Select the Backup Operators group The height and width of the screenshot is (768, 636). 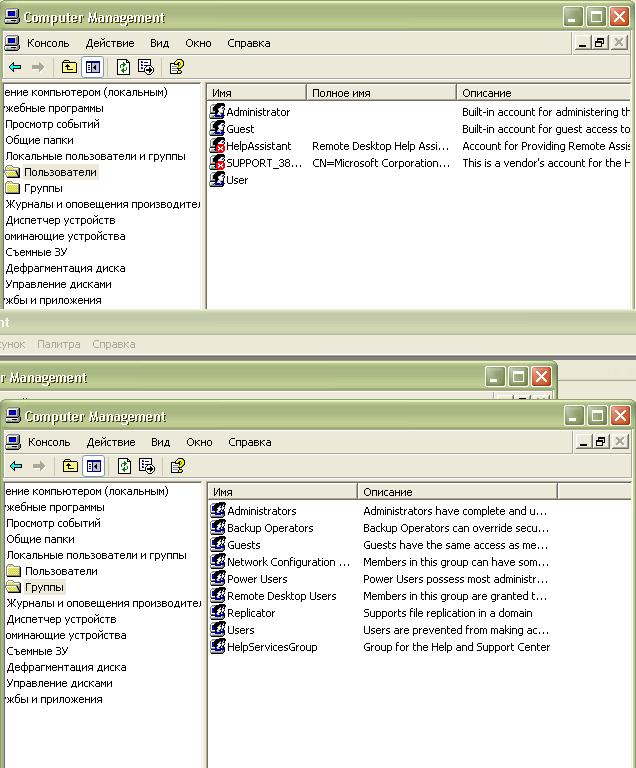(x=269, y=528)
